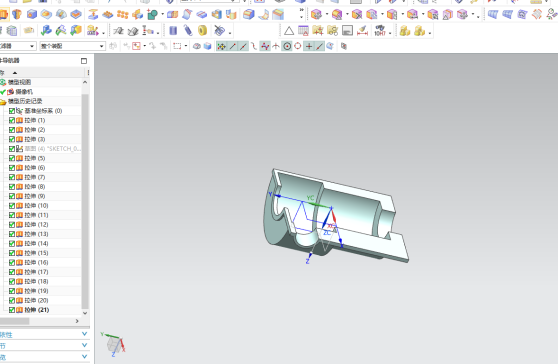Click the dashed rectangle selection icon
558x364 pixels.
coord(177,46)
